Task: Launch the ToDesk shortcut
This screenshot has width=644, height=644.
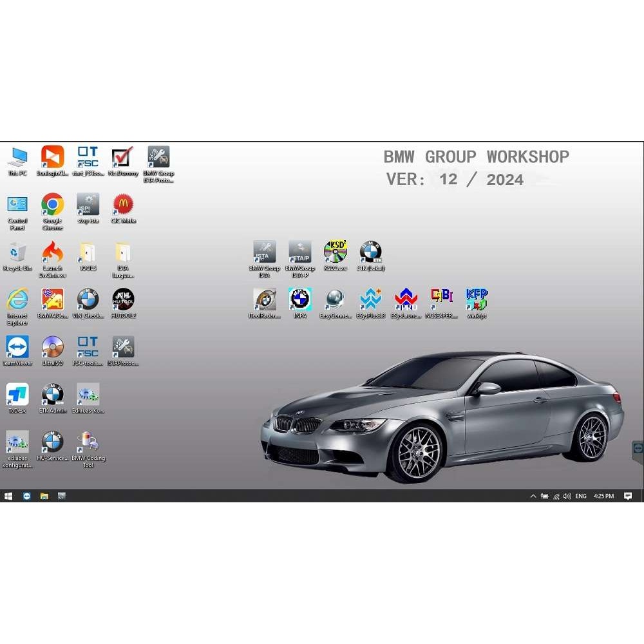Action: pos(17,399)
